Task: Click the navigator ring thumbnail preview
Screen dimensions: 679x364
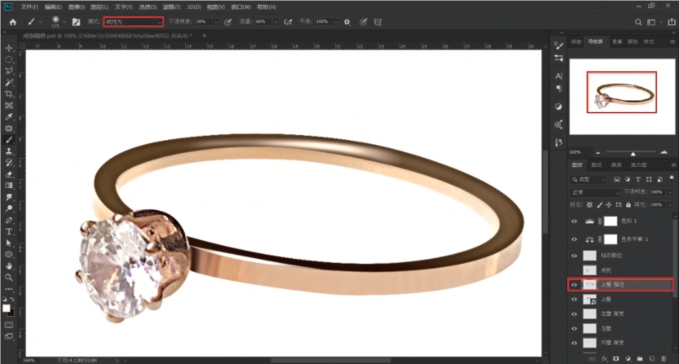Action: (x=621, y=92)
